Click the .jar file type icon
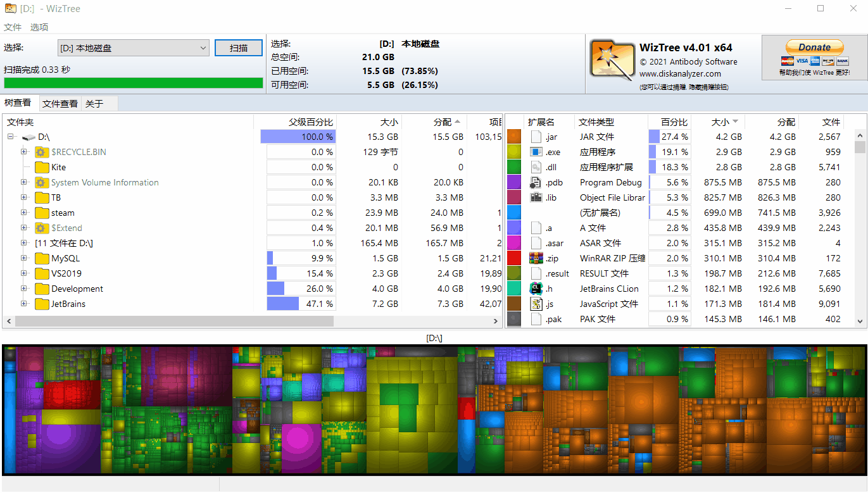This screenshot has width=868, height=493. (x=536, y=137)
